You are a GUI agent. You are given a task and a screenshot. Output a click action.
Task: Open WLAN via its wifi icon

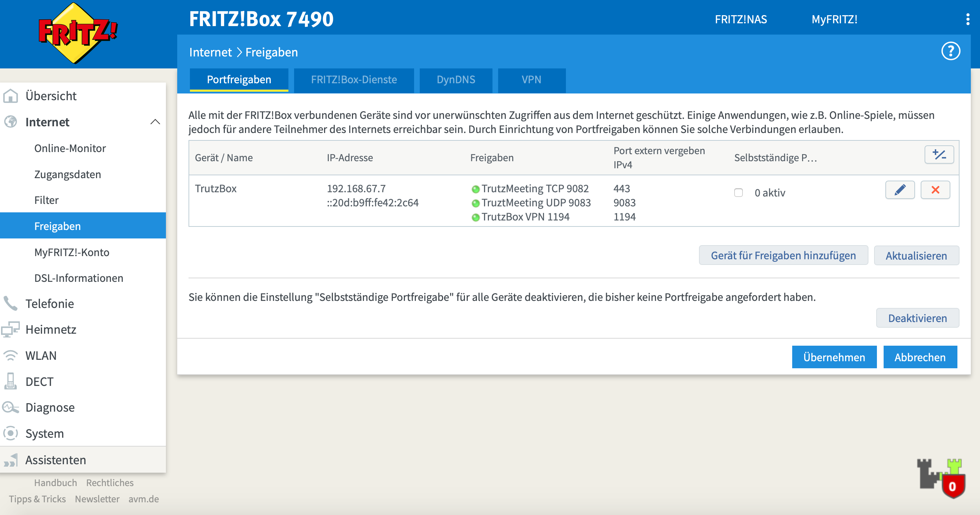[10, 355]
